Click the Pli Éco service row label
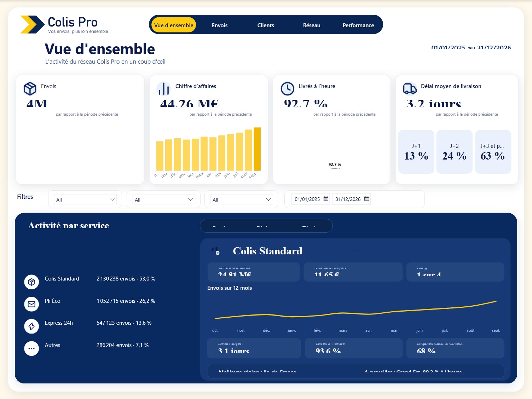The image size is (532, 399). [53, 301]
